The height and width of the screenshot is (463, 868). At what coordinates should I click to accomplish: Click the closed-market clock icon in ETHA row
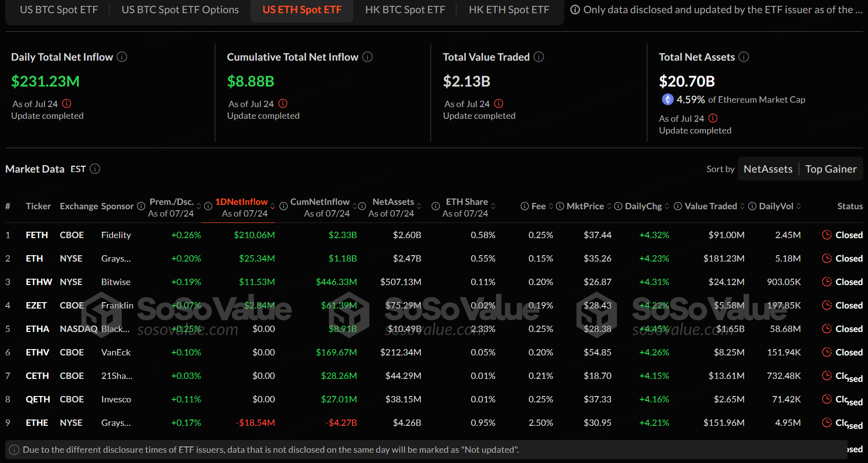coord(827,329)
